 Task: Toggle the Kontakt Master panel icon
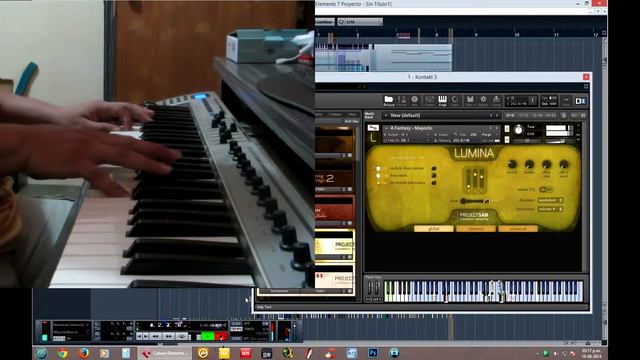tap(402, 100)
